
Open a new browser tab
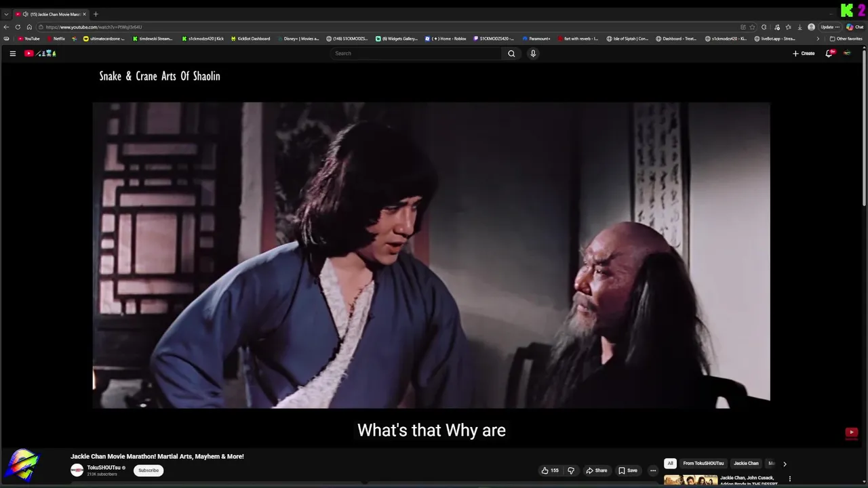tap(96, 14)
